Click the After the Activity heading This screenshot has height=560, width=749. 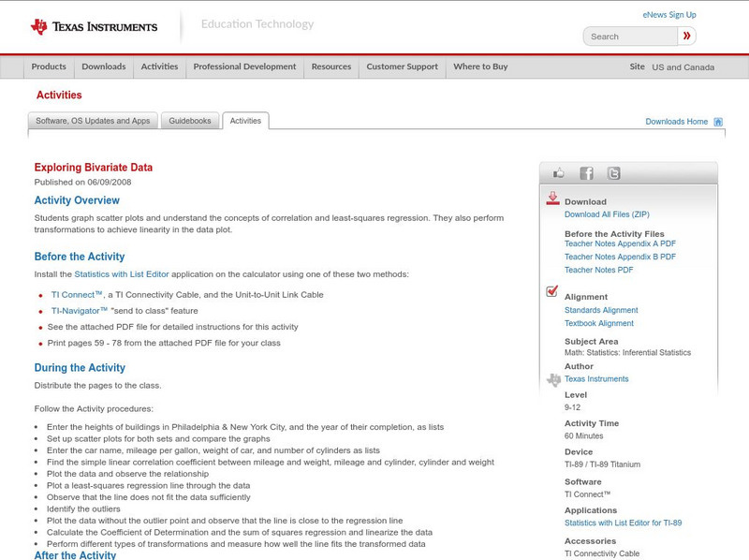(x=75, y=554)
